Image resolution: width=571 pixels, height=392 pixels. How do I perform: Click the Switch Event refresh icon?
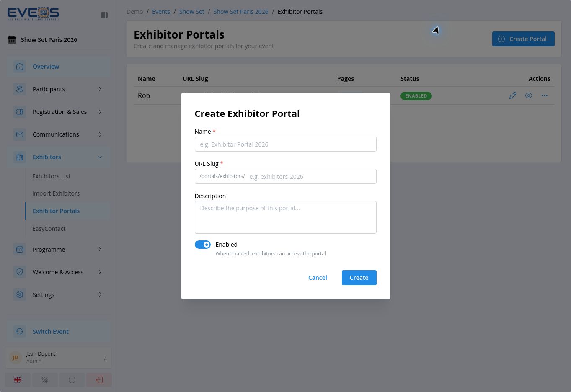(20, 332)
